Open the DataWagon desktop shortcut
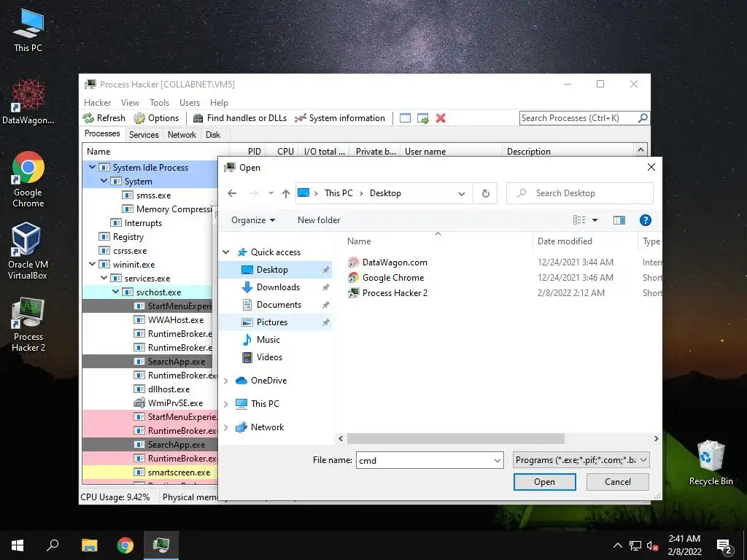The width and height of the screenshot is (747, 560). (x=28, y=102)
